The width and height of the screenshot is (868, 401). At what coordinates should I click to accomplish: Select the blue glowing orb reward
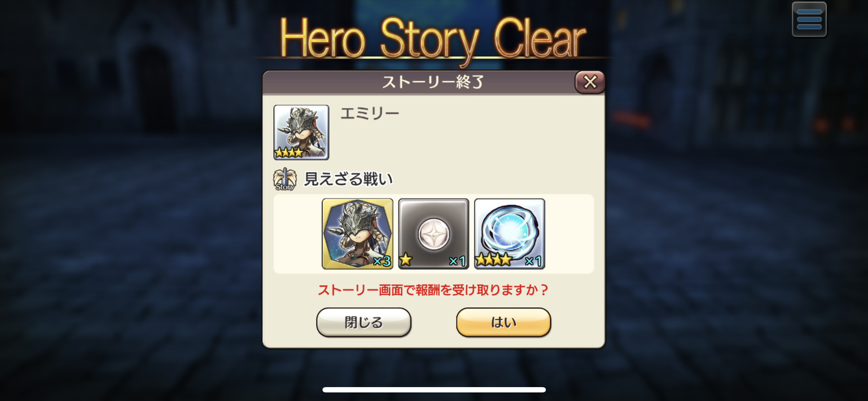click(x=509, y=234)
